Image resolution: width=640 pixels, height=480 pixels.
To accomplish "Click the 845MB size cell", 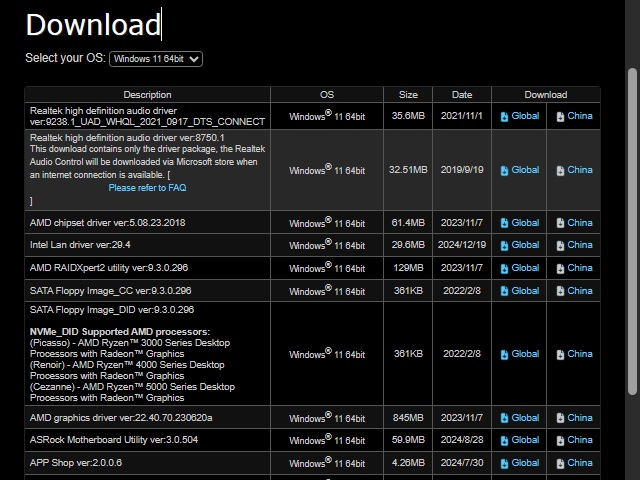I will (408, 418).
